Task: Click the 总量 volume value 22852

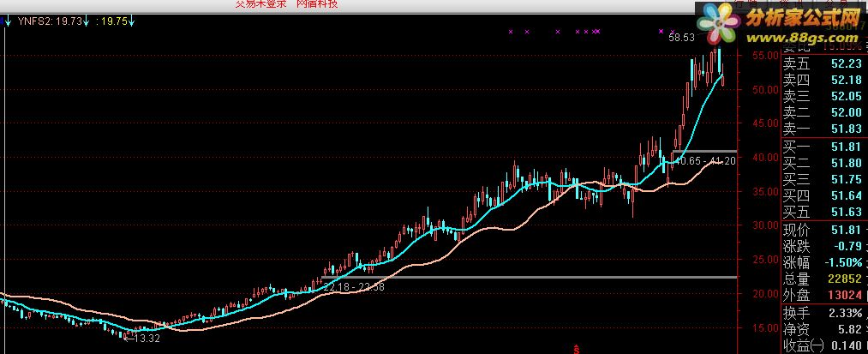Action: [x=845, y=279]
